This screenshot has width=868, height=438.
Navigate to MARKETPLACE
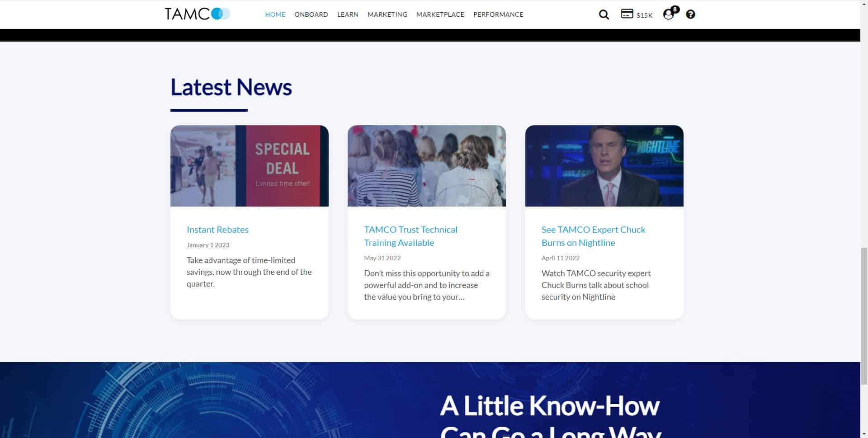point(440,14)
